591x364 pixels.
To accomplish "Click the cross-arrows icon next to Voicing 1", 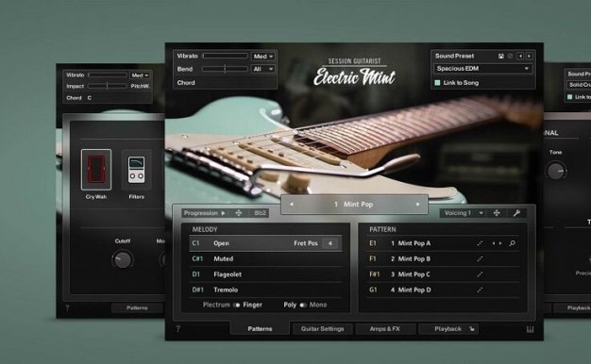I will point(497,213).
